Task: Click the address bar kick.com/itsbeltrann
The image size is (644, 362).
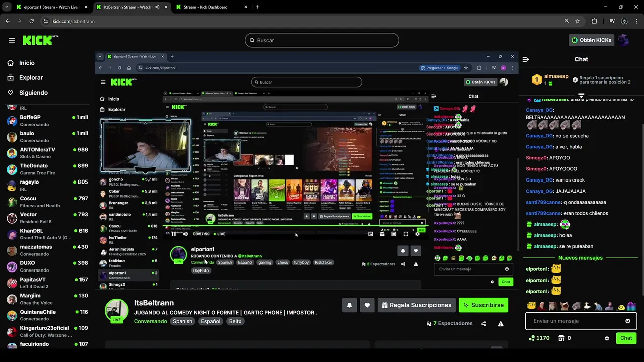Action: tap(73, 21)
